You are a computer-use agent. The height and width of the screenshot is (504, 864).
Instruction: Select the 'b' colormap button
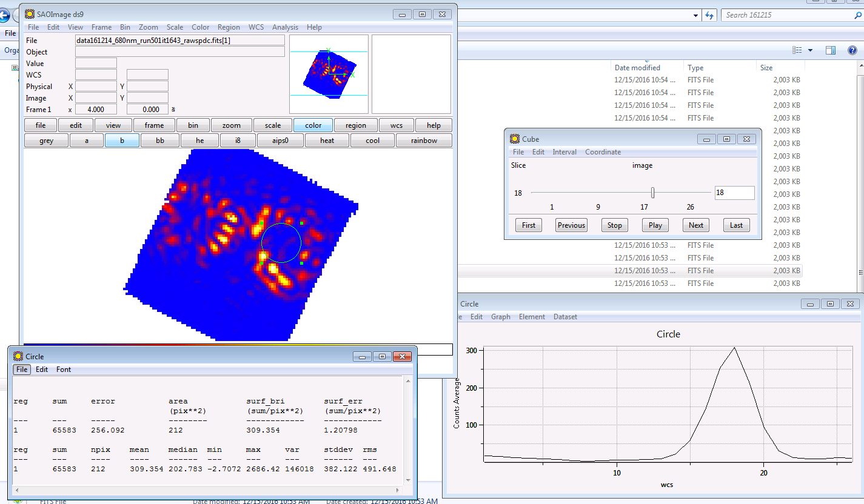(x=122, y=141)
